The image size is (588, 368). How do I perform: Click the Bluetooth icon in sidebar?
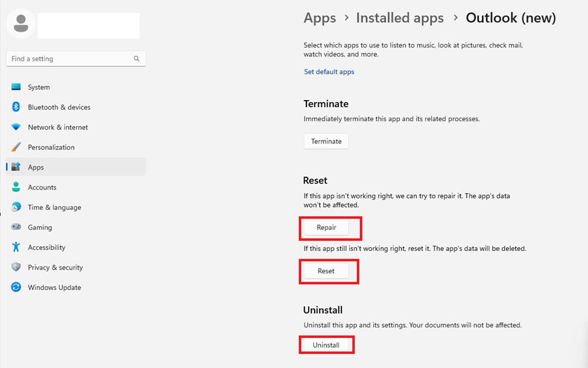point(16,107)
